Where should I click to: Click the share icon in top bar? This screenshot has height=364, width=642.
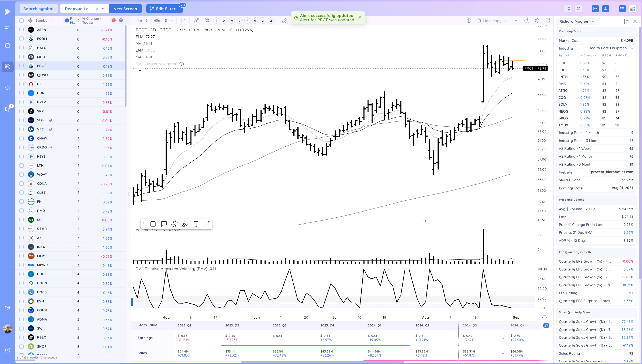(x=568, y=9)
